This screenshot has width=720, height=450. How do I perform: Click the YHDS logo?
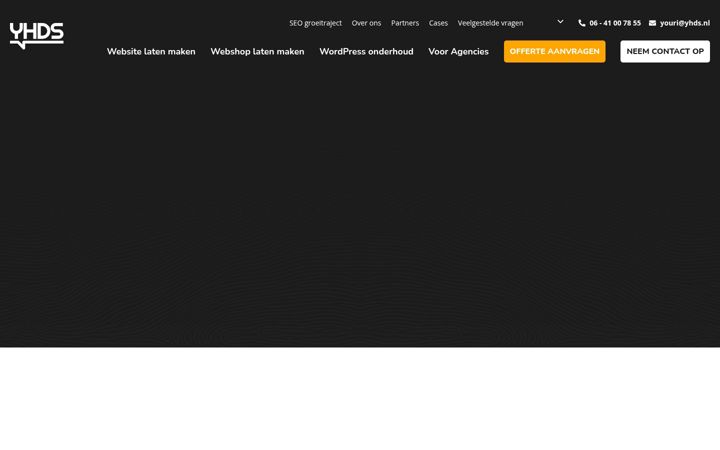point(37,35)
